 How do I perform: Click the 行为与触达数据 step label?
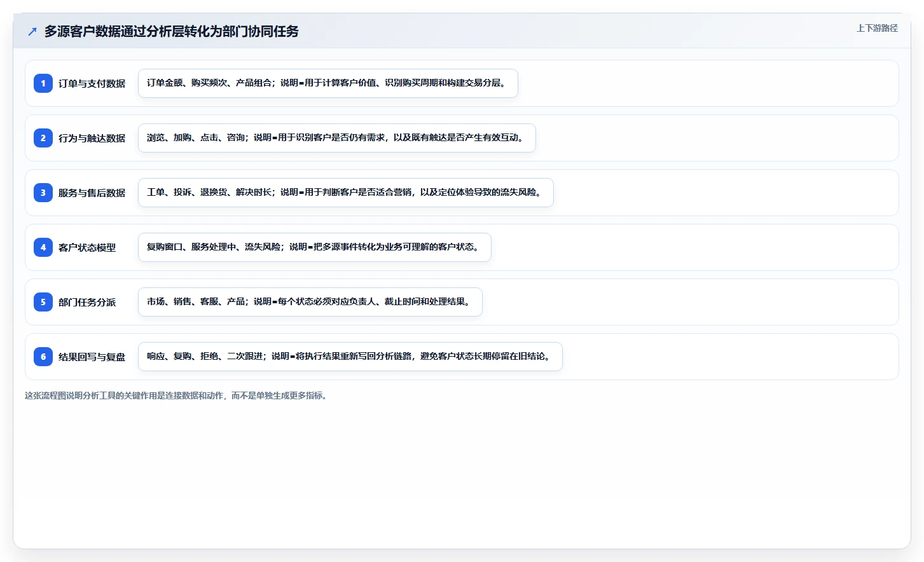pos(92,138)
